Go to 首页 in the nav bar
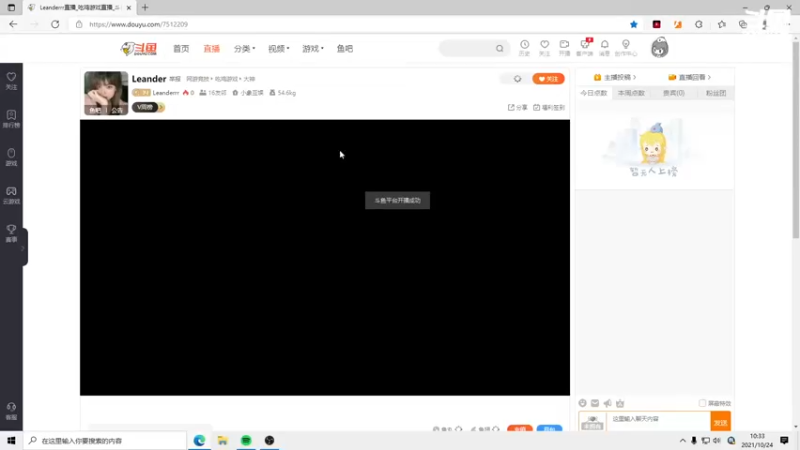 (x=181, y=48)
